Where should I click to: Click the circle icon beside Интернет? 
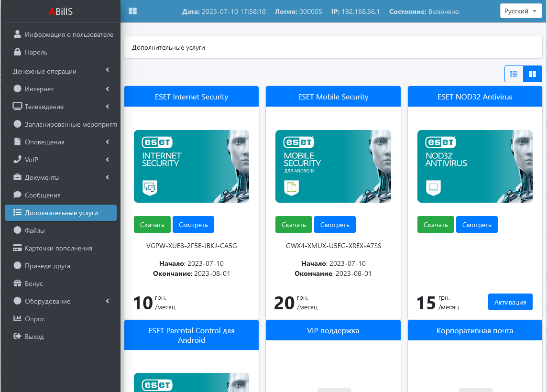17,88
